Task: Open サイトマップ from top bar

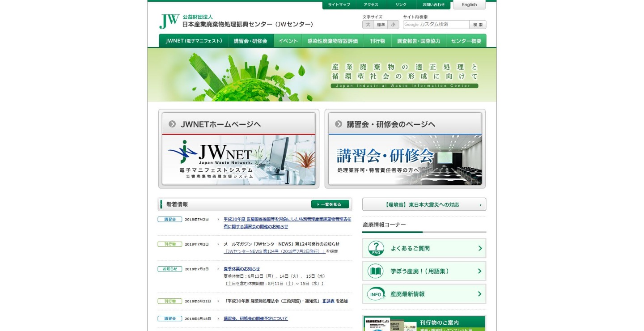Action: 339,5
